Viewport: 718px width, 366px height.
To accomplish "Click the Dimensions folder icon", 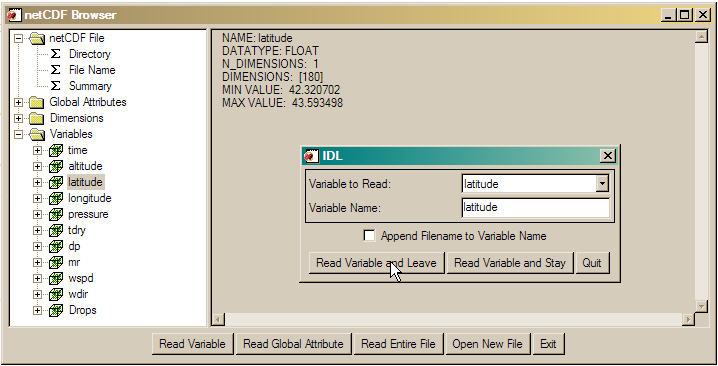I will point(37,119).
